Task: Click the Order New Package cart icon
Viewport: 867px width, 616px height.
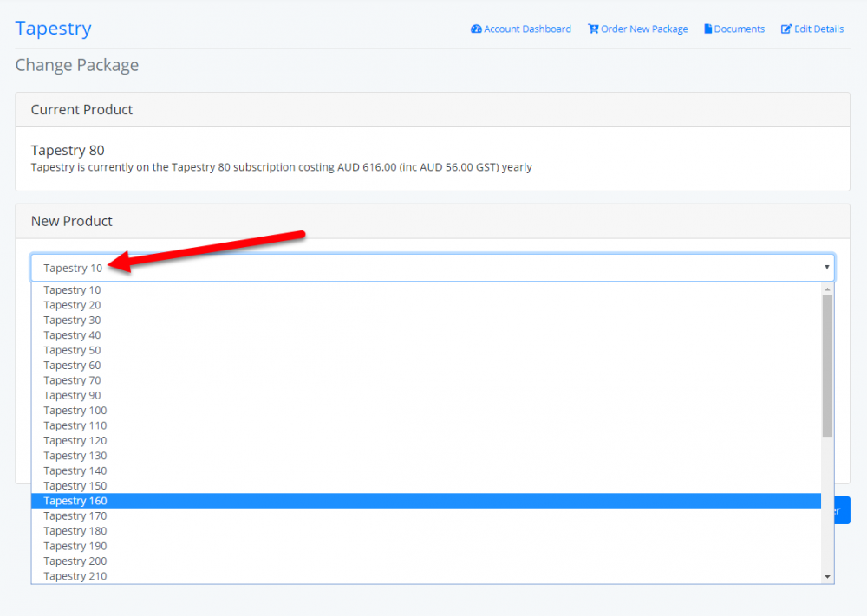Action: 593,29
